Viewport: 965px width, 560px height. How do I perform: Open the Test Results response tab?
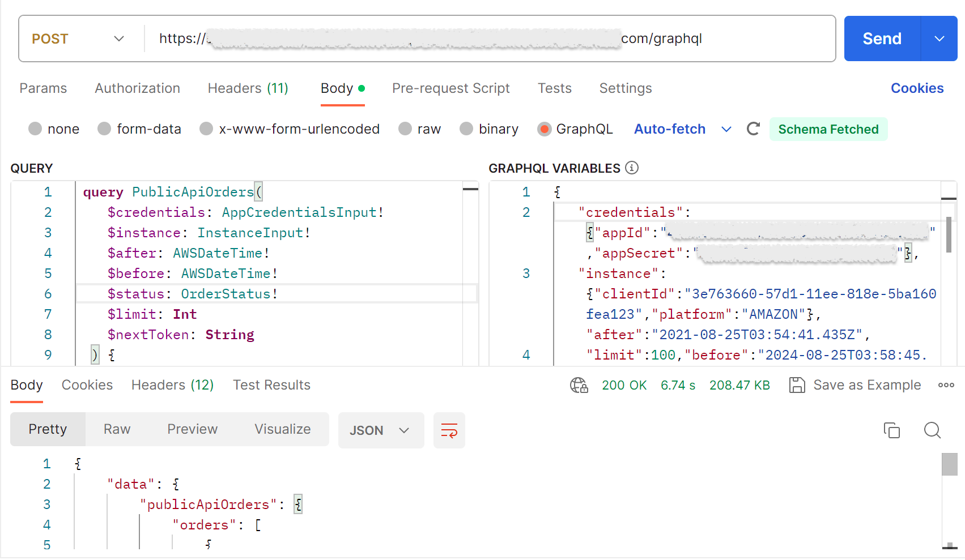[x=271, y=386]
